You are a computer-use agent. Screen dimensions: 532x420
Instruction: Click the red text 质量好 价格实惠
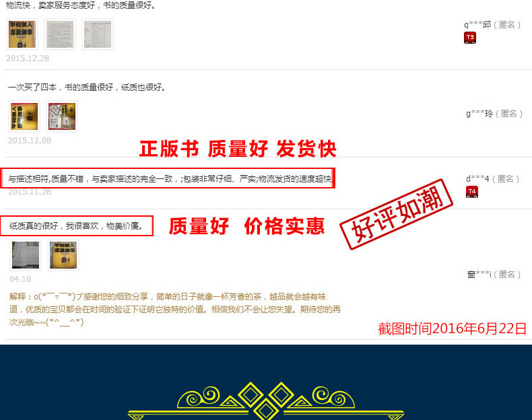247,226
